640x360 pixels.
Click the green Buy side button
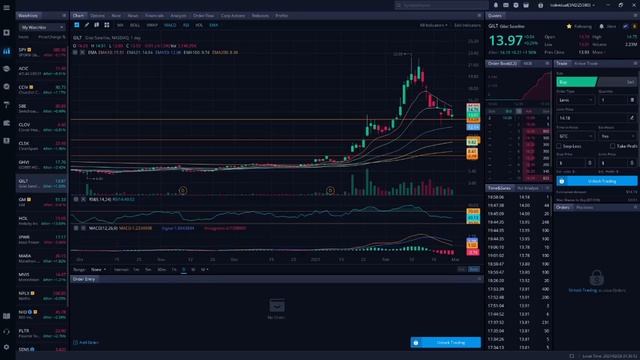click(576, 82)
